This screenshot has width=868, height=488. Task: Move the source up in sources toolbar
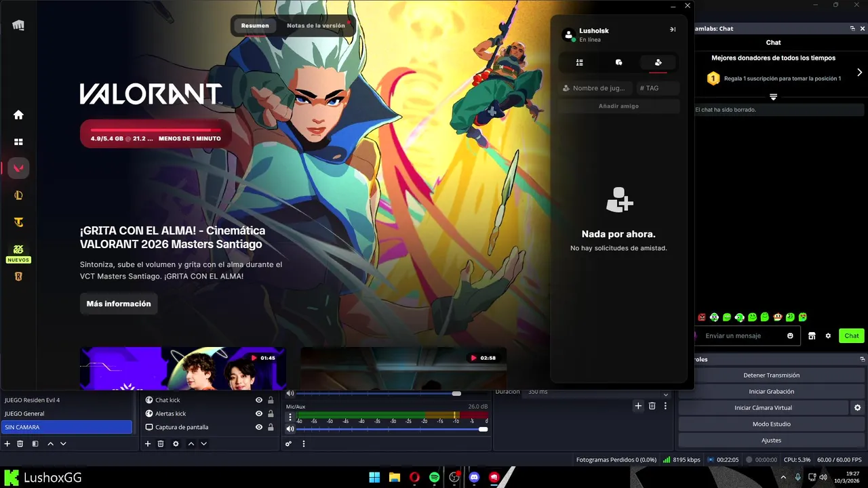click(x=191, y=444)
